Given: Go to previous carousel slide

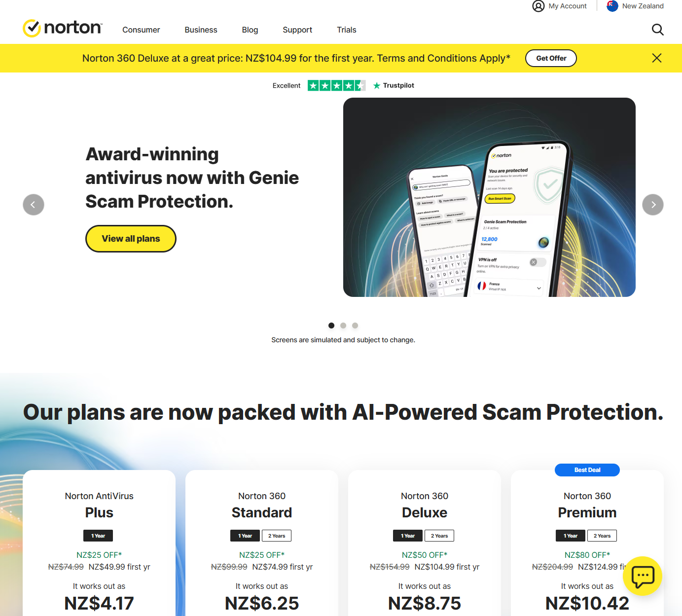Looking at the screenshot, I should point(34,205).
